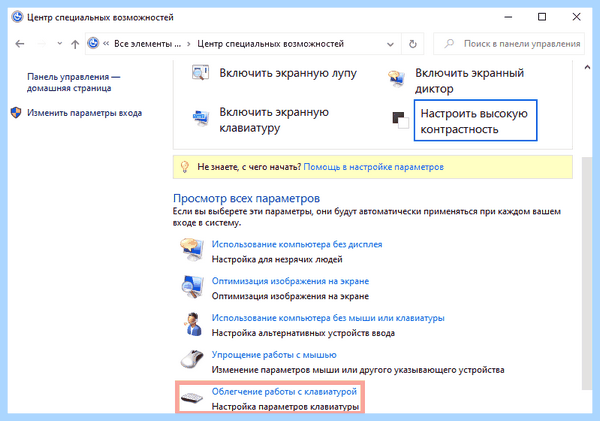Click the black description Оптимизация изображения на экране
The height and width of the screenshot is (421, 600).
(290, 296)
